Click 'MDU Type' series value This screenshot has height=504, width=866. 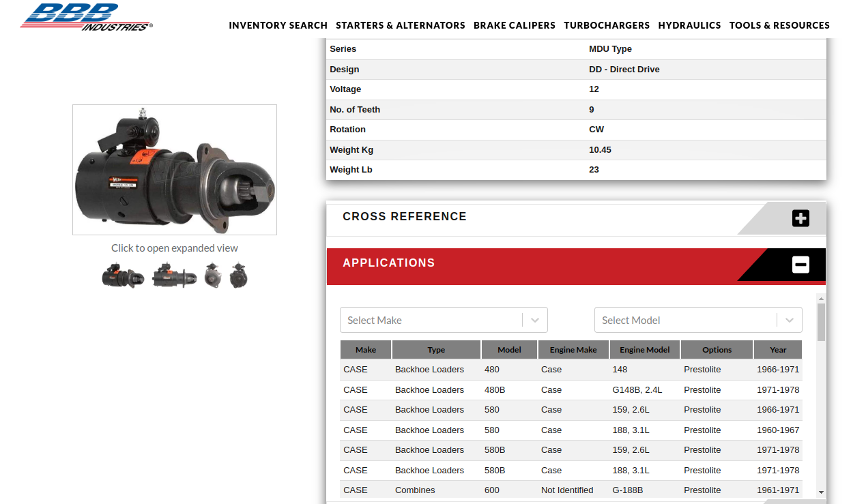pyautogui.click(x=610, y=49)
